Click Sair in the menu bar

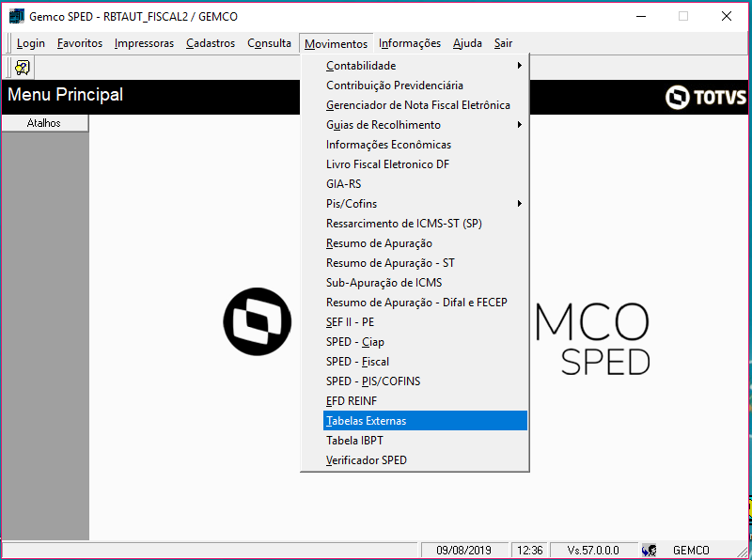pos(503,43)
